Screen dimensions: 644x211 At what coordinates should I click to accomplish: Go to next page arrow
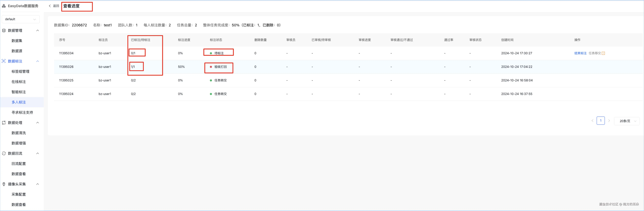pyautogui.click(x=609, y=121)
